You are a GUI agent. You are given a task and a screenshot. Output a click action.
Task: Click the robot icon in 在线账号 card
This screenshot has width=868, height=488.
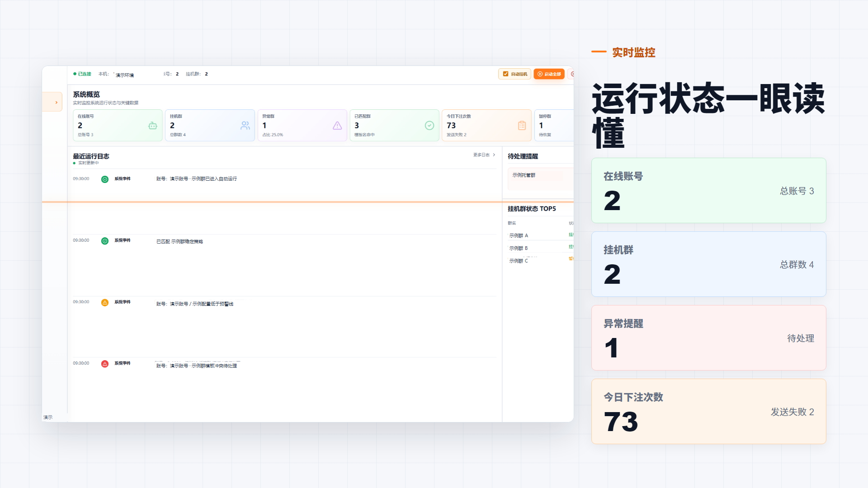tap(153, 126)
